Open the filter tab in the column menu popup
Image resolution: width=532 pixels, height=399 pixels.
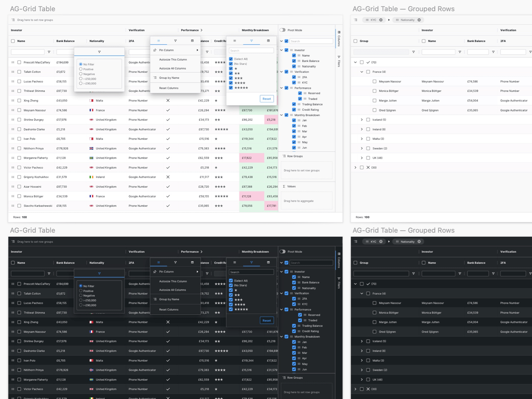175,41
